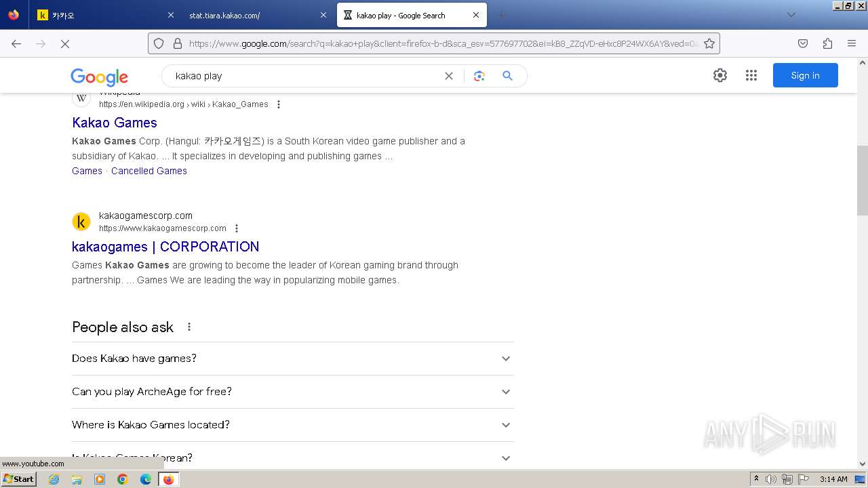This screenshot has width=868, height=488.
Task: Open a new tab with the plus button
Action: [x=502, y=15]
